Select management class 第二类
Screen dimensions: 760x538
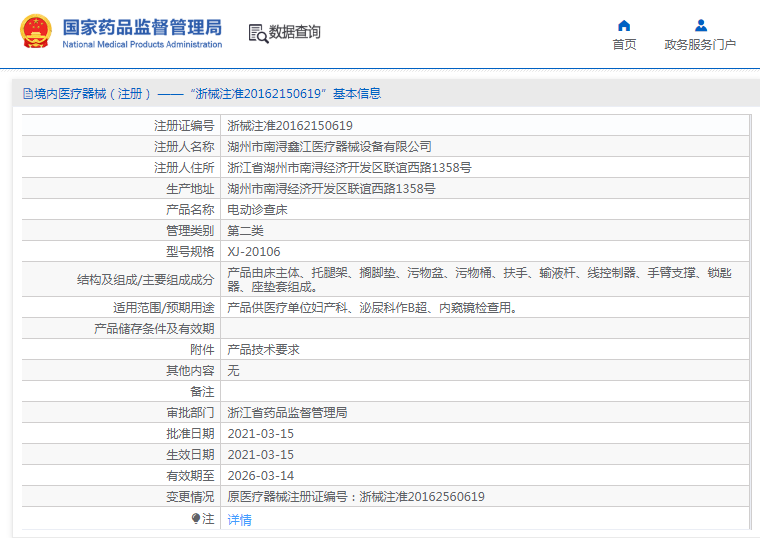(245, 231)
